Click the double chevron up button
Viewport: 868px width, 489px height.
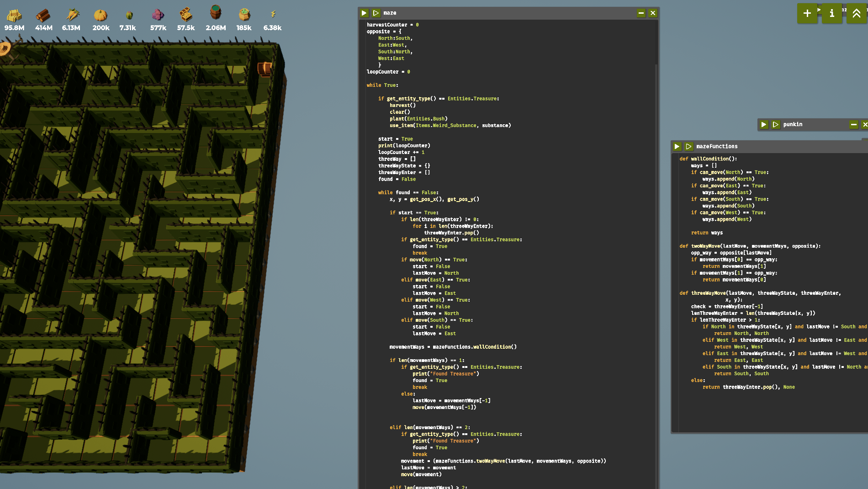(x=857, y=13)
